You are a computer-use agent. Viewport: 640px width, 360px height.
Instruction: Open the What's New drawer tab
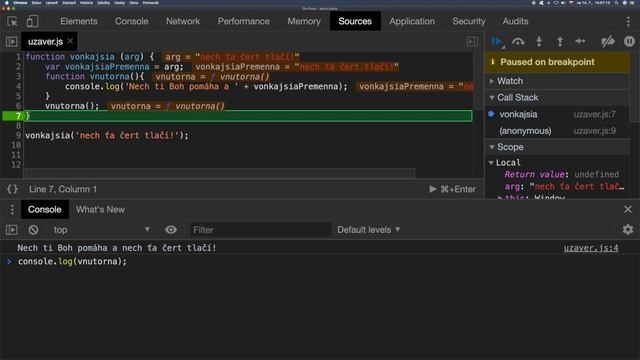point(100,209)
